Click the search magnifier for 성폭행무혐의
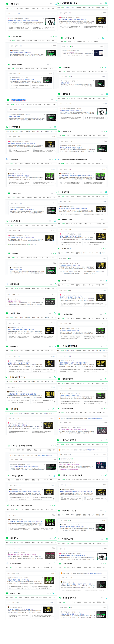Image resolution: width=114 pixels, height=644 pixels. (107, 249)
